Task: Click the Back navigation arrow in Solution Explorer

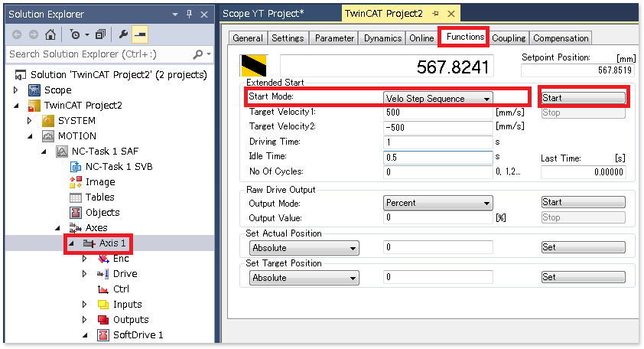Action: pyautogui.click(x=17, y=34)
